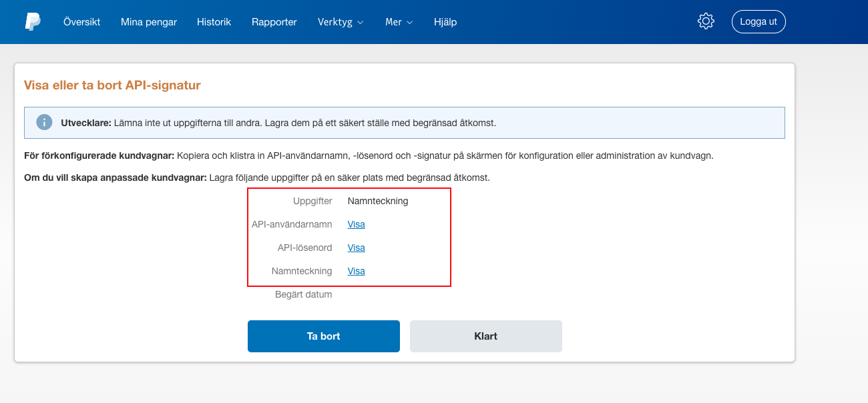This screenshot has height=403, width=868.
Task: Select Rapporter in the navigation bar
Action: (274, 22)
